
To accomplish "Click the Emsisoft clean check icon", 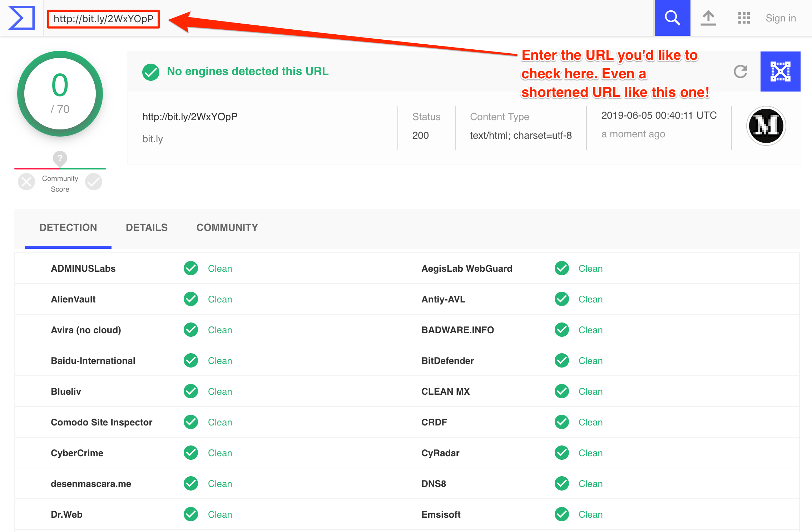I will click(562, 514).
